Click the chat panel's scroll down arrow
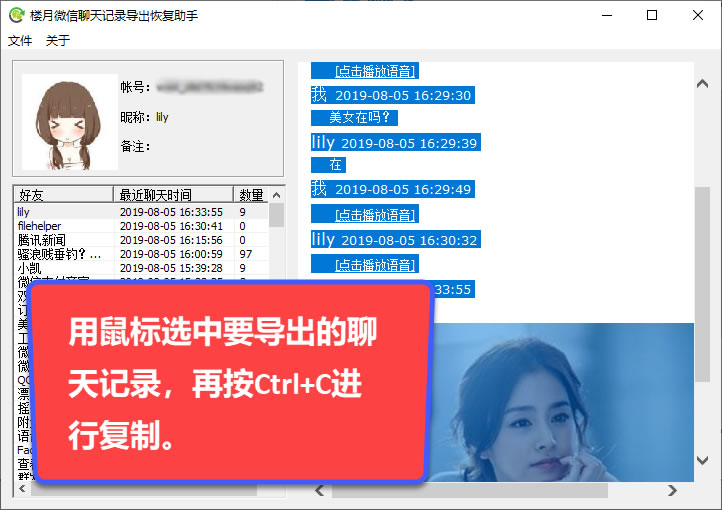The width and height of the screenshot is (722, 510). coord(702,460)
